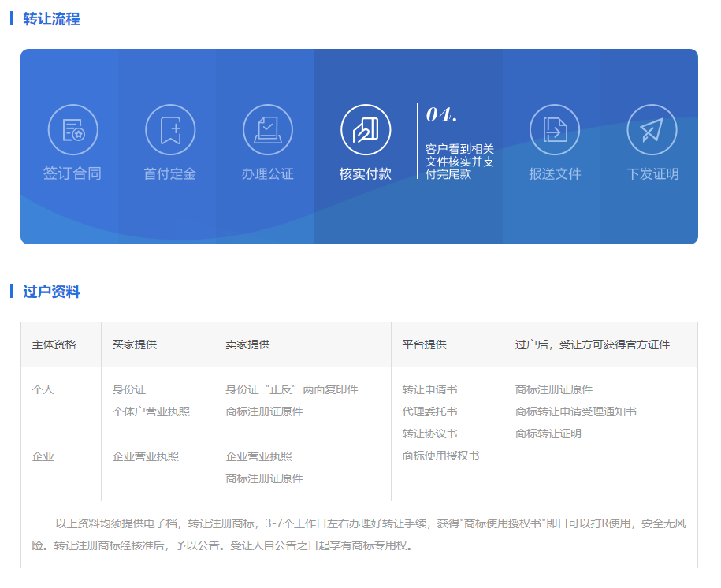721x588 pixels.
Task: Click the 下发证明 paper plane icon
Action: (652, 130)
